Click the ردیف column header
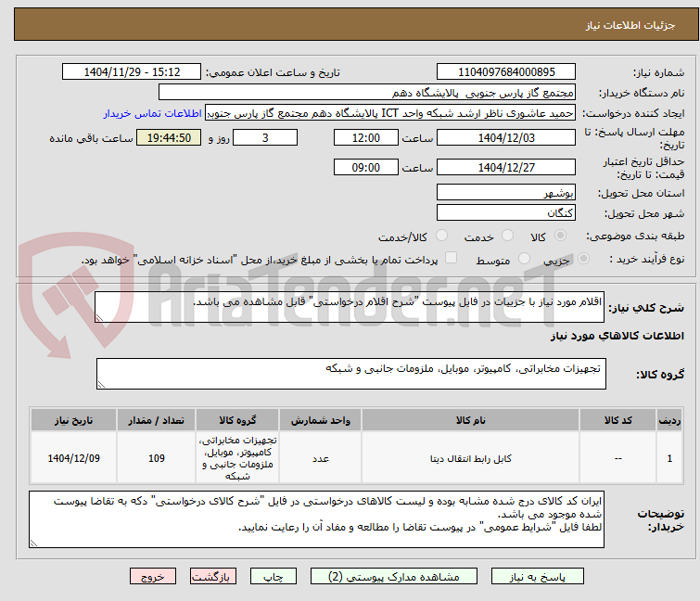700x601 pixels. click(669, 420)
